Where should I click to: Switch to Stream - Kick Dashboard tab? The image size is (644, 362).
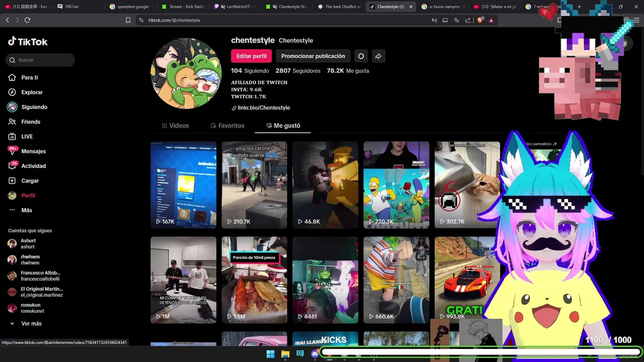click(x=184, y=7)
